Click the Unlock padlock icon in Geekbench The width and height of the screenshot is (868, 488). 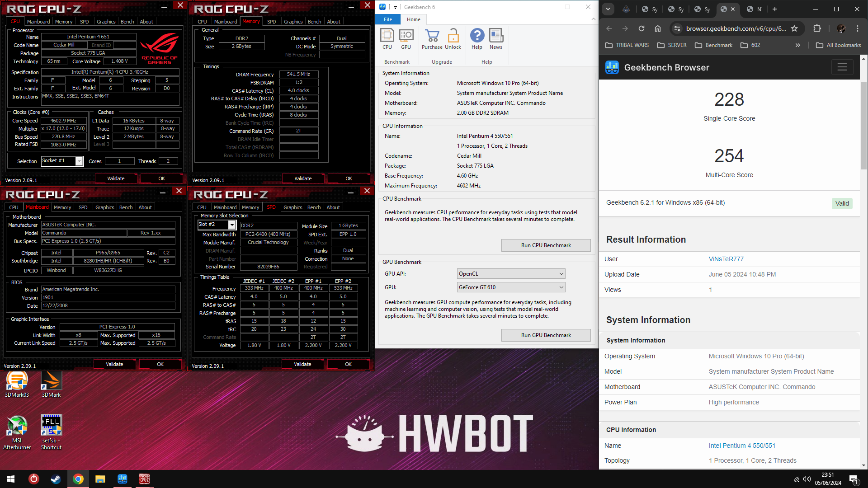(x=453, y=39)
